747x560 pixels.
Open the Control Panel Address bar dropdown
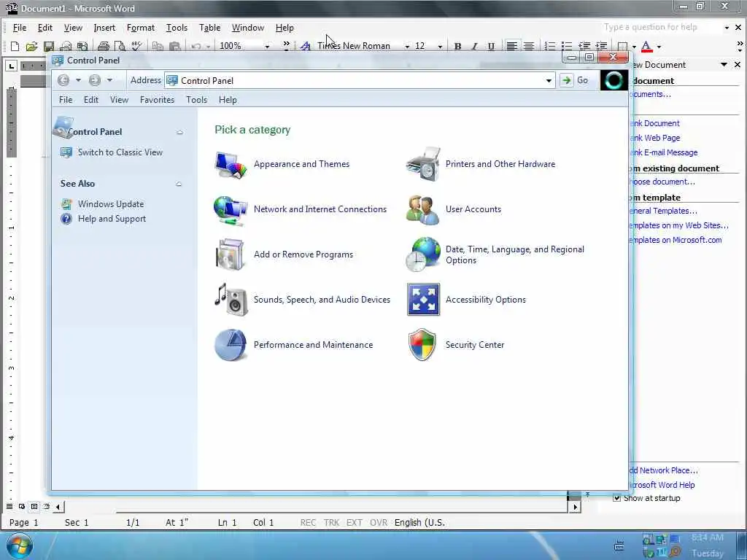pos(549,80)
